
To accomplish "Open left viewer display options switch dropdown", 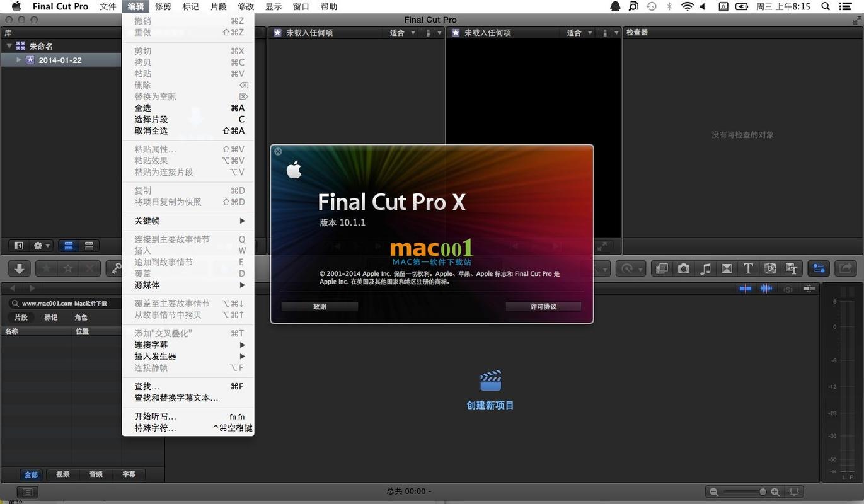I will click(434, 33).
